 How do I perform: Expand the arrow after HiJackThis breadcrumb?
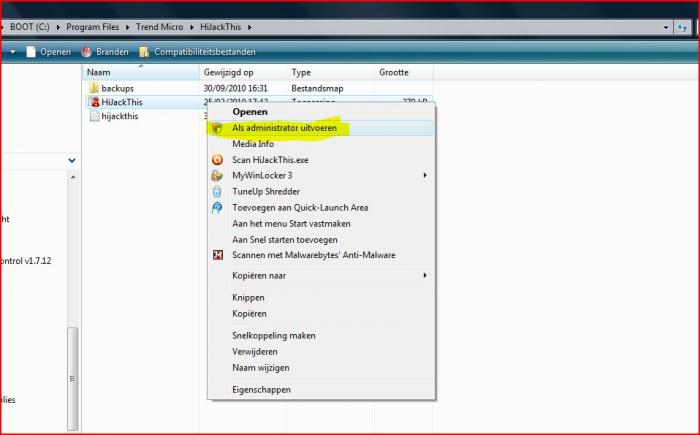[x=250, y=27]
